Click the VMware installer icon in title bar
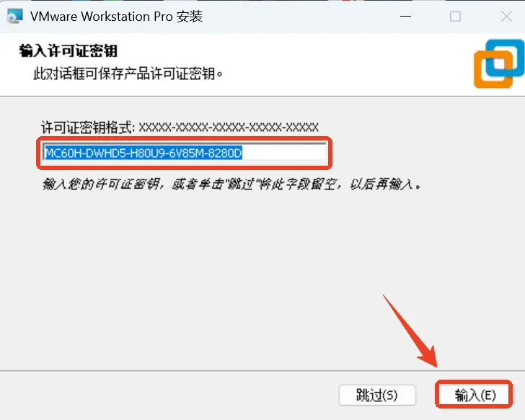Image resolution: width=525 pixels, height=420 pixels. 14,16
